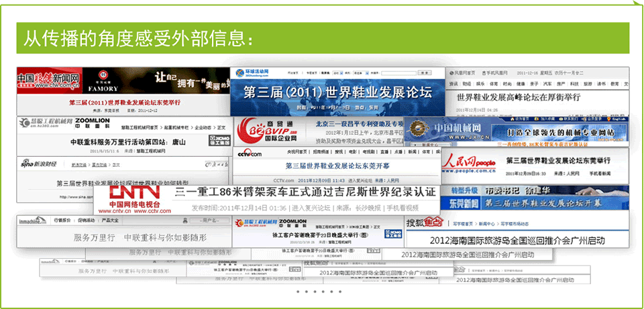This screenshot has width=644, height=309.
Task: Click the user icon beside 用户名 field
Action: pyautogui.click(x=185, y=221)
